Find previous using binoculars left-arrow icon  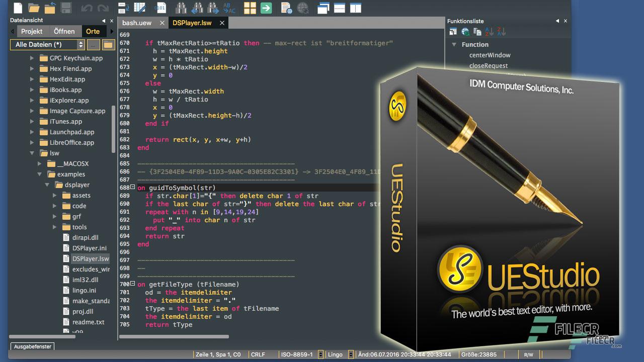[197, 8]
